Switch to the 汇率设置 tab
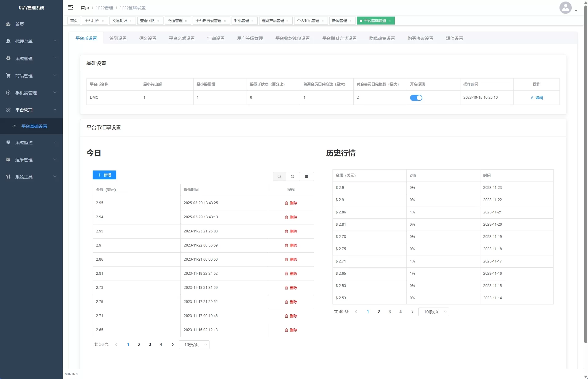The image size is (588, 379). point(216,38)
